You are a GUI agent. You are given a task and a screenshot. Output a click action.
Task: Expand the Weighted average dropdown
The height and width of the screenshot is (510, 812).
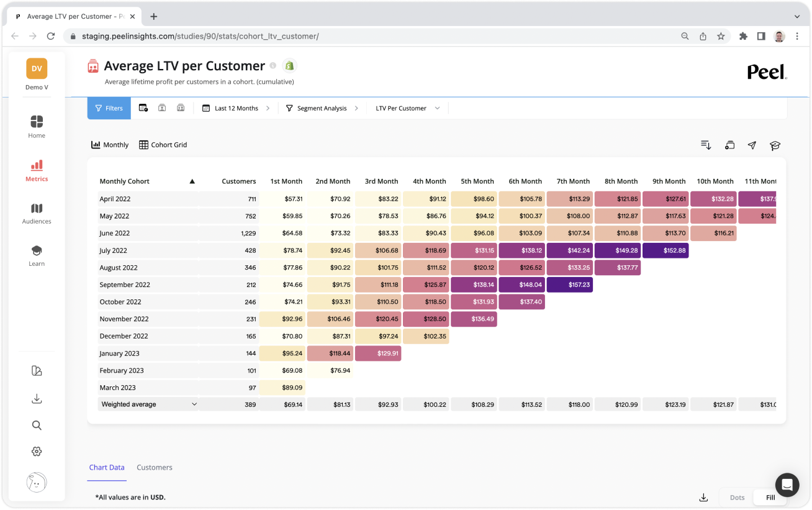[x=149, y=404]
